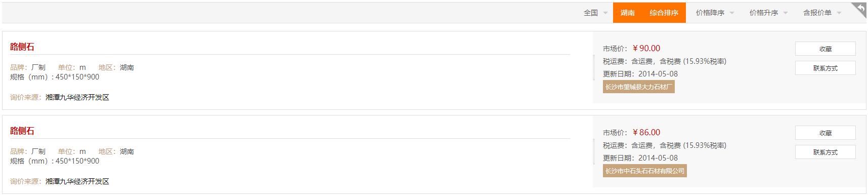Screen dimensions: 868x196
Task: Sort by 价格升序
Action: pyautogui.click(x=764, y=13)
